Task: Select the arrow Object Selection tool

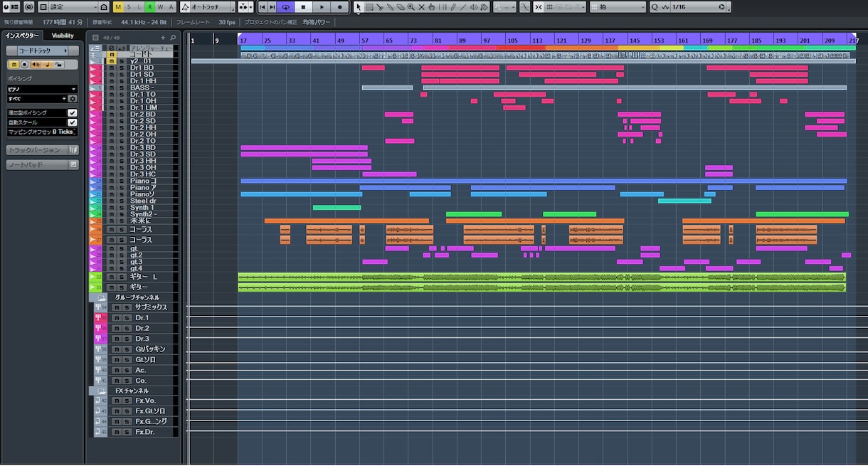Action: click(359, 6)
